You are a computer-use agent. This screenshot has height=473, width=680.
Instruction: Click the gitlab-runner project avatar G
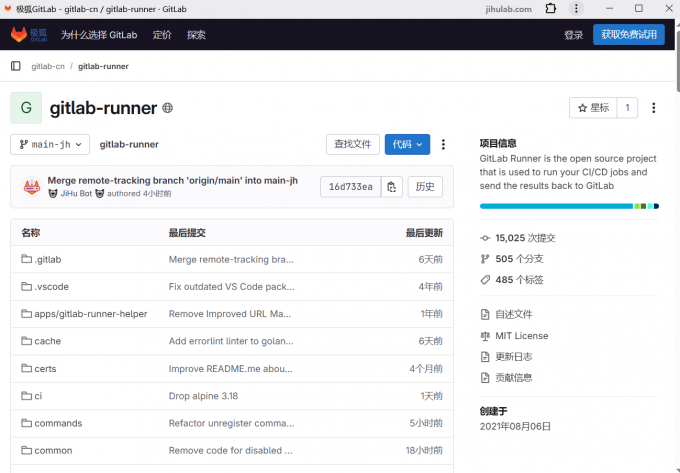(x=26, y=108)
